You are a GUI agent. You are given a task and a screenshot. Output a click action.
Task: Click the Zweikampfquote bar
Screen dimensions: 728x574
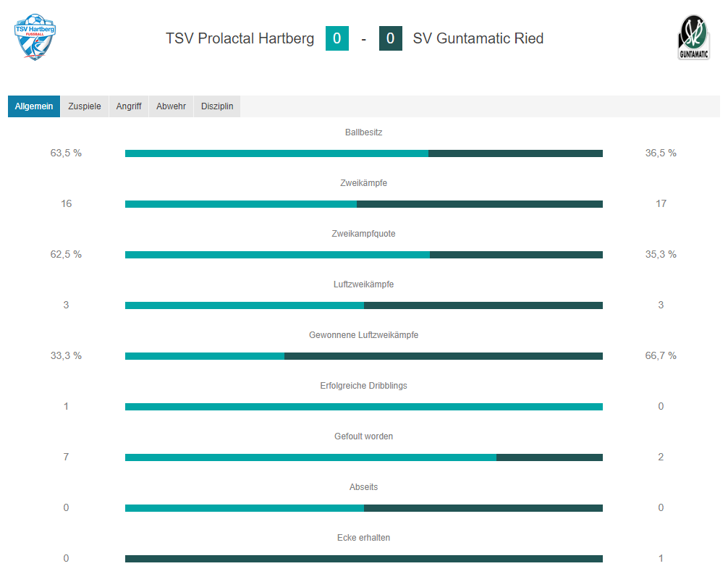pos(363,255)
